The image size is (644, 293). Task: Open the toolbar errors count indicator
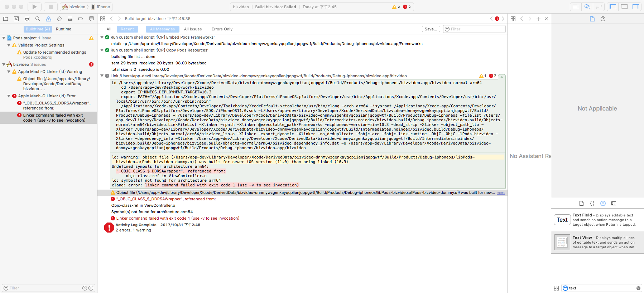(407, 7)
